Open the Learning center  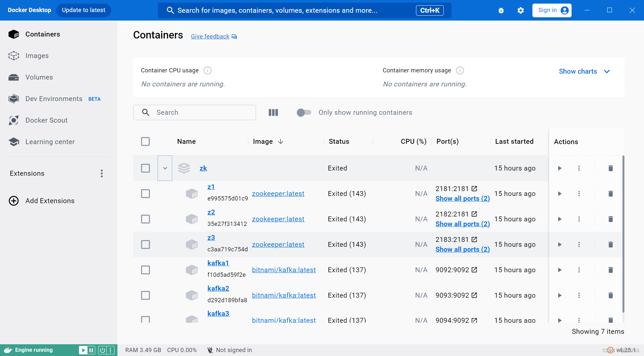pos(50,141)
